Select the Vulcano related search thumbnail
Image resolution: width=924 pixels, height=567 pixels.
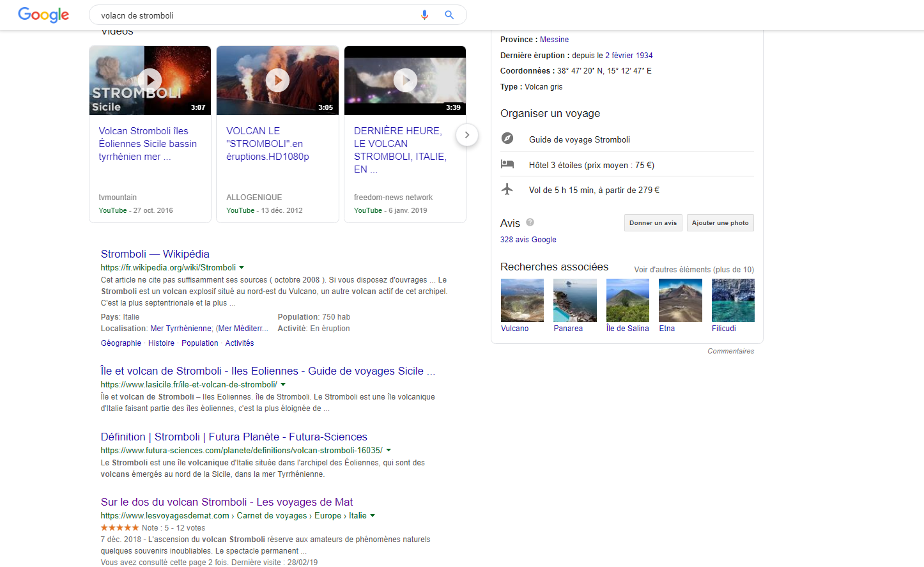(522, 300)
